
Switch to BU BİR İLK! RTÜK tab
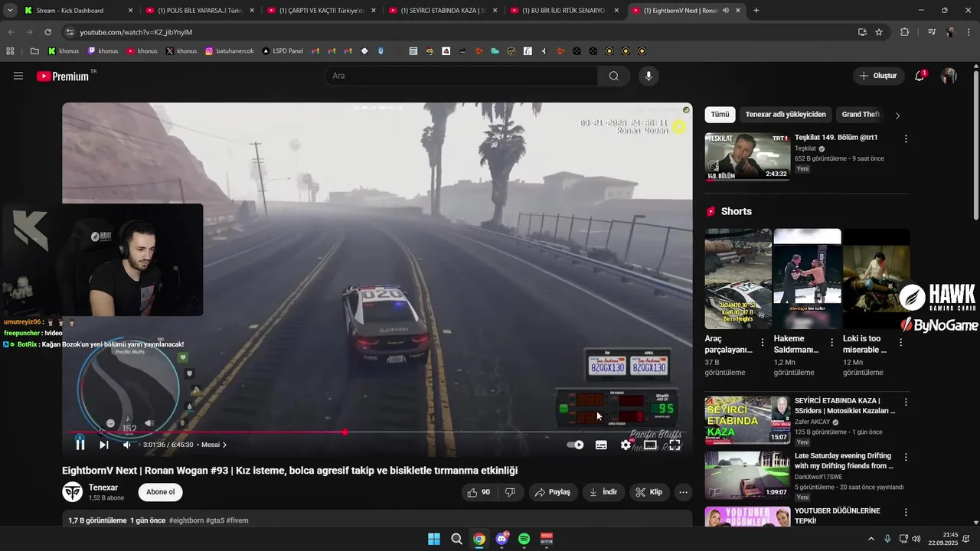[563, 11]
